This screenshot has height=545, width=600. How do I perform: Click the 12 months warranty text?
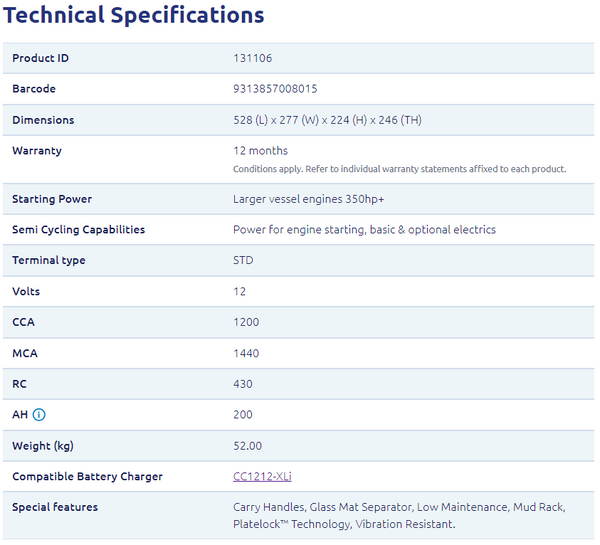[x=260, y=151]
